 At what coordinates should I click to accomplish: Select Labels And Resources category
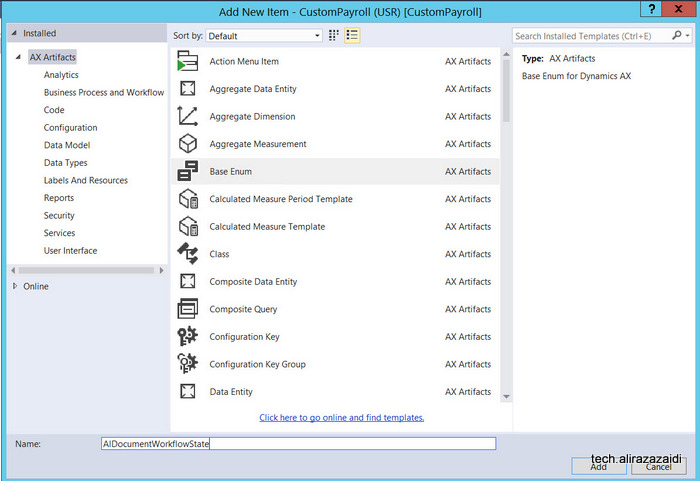(x=86, y=180)
